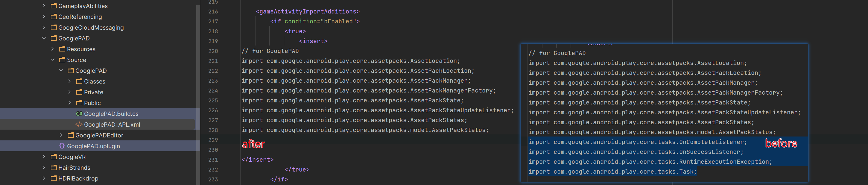
Task: Click the closing </insert> tag
Action: pos(257,160)
